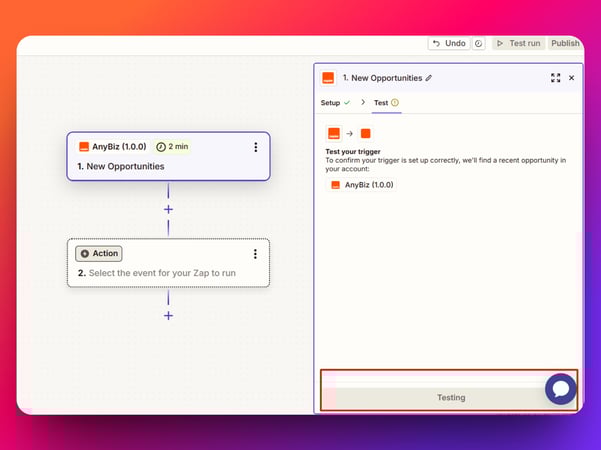Screen dimensions: 601x450
Task: Click chevron between Setup and Test
Action: 363,102
